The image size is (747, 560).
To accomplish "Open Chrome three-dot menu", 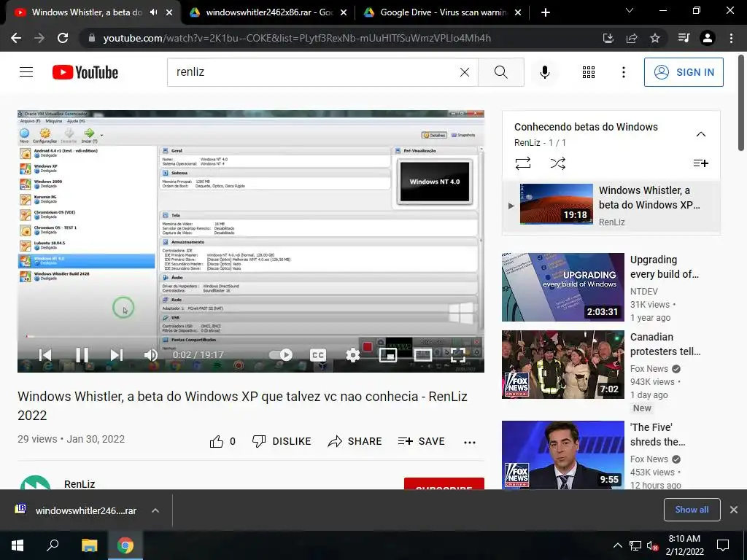I will (x=731, y=38).
